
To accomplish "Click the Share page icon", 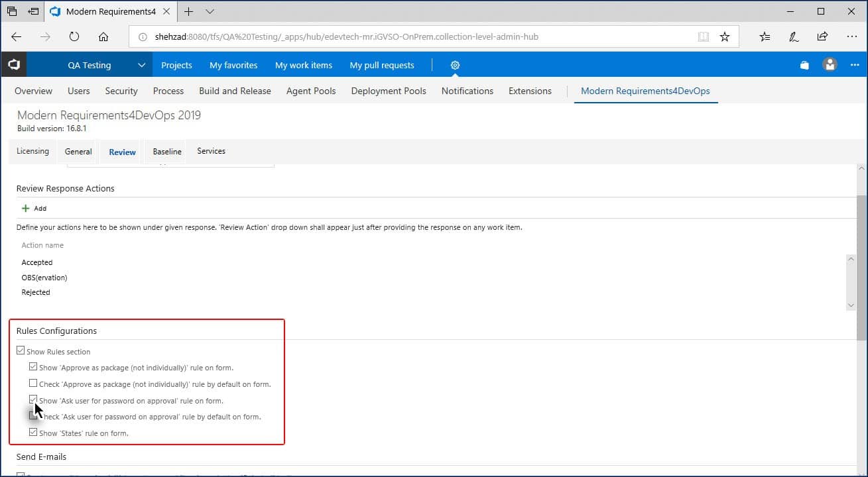I will coord(822,37).
